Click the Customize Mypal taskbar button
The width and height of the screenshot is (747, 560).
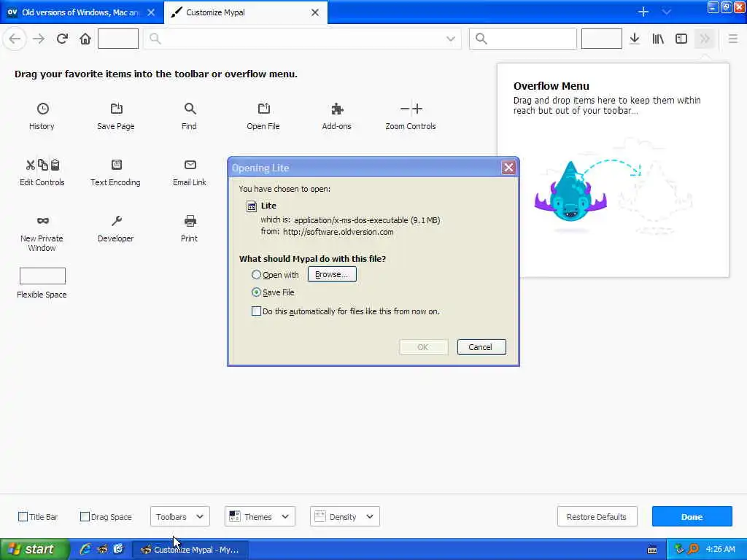pyautogui.click(x=190, y=550)
